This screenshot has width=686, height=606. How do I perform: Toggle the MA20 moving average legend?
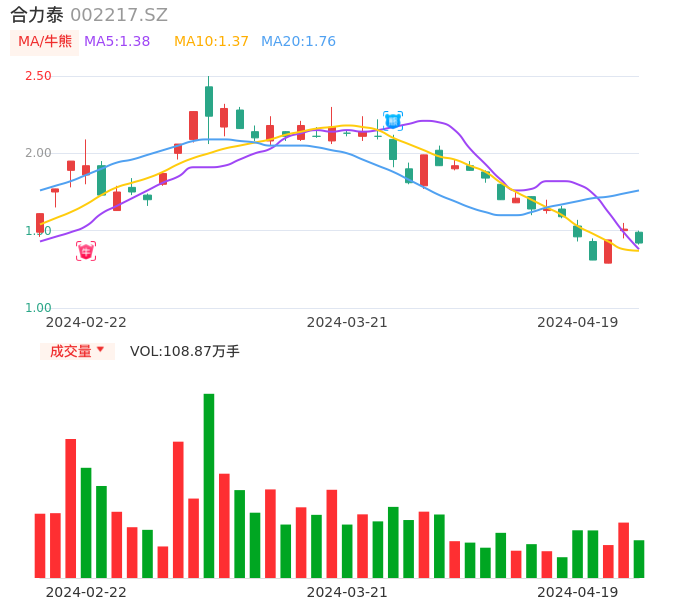pyautogui.click(x=298, y=42)
